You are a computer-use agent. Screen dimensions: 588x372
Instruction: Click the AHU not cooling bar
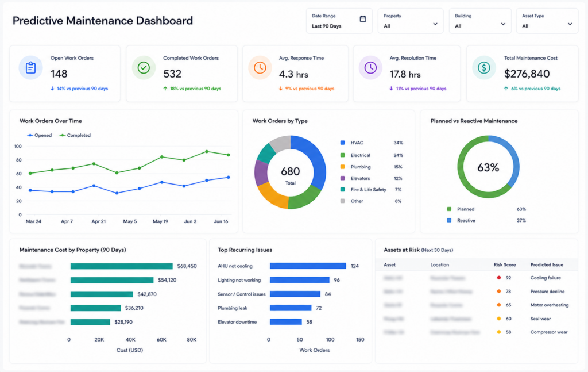point(308,266)
